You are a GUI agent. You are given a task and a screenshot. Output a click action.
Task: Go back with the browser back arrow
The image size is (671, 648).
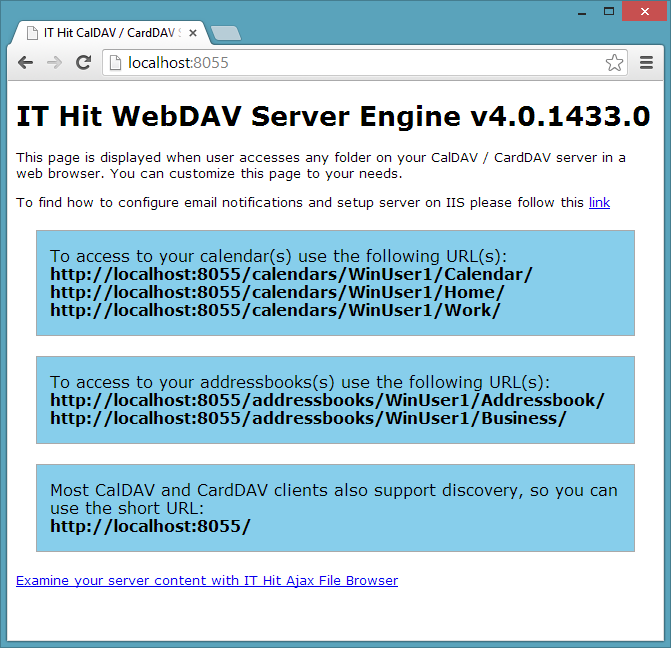point(26,63)
